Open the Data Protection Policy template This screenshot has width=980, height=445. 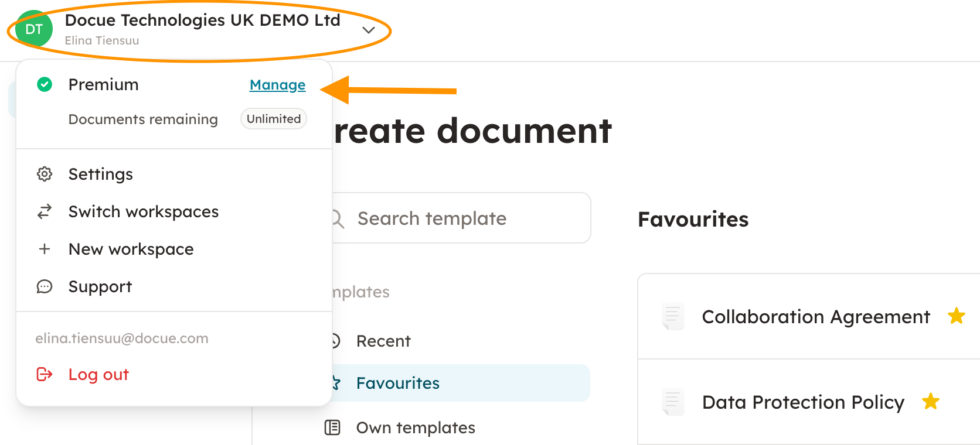tap(803, 402)
